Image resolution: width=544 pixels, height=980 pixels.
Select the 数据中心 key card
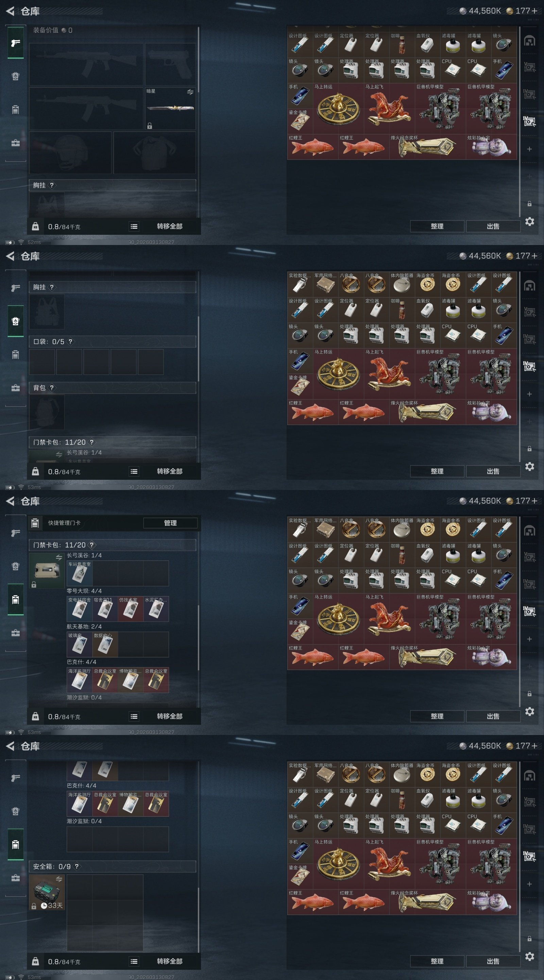pos(105,644)
